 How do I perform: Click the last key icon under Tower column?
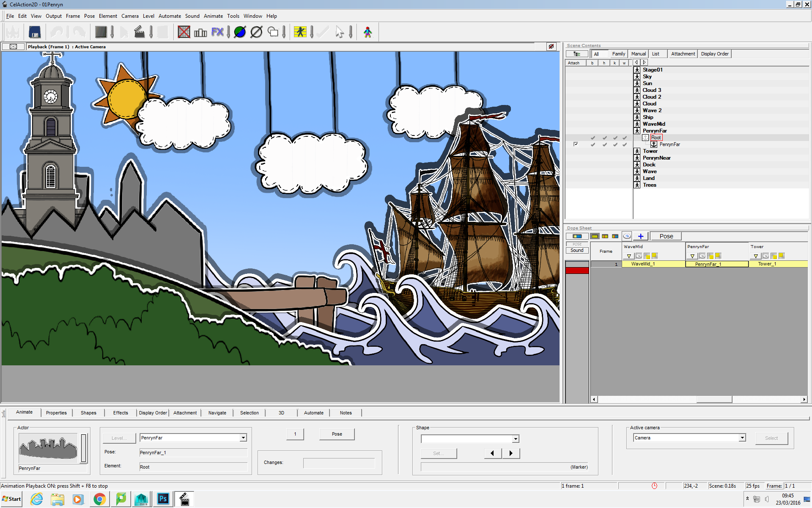782,256
